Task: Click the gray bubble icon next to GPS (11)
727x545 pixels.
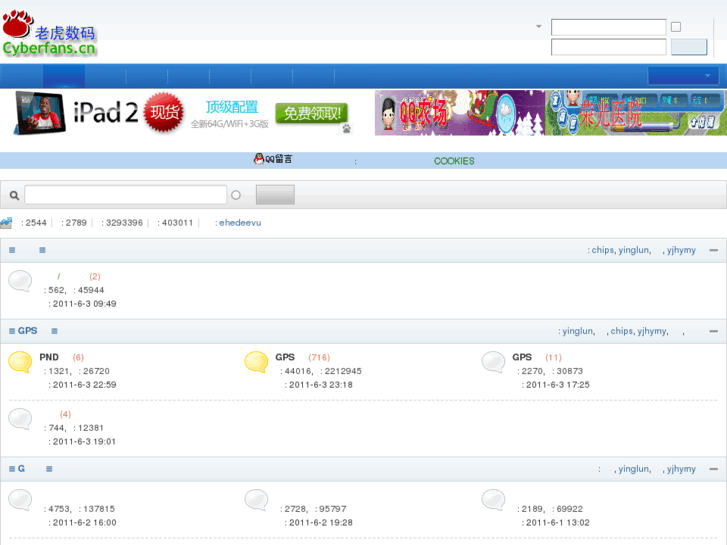Action: 493,362
